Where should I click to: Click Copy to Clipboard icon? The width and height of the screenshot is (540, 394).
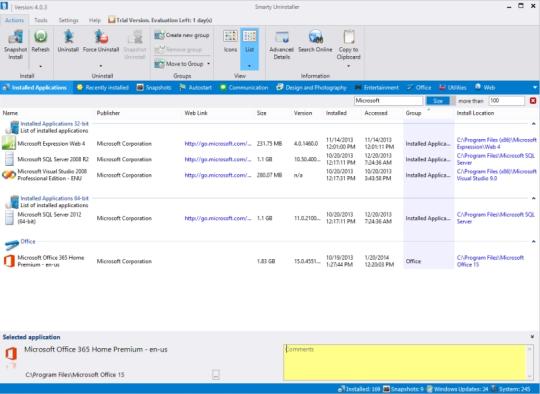tap(349, 37)
